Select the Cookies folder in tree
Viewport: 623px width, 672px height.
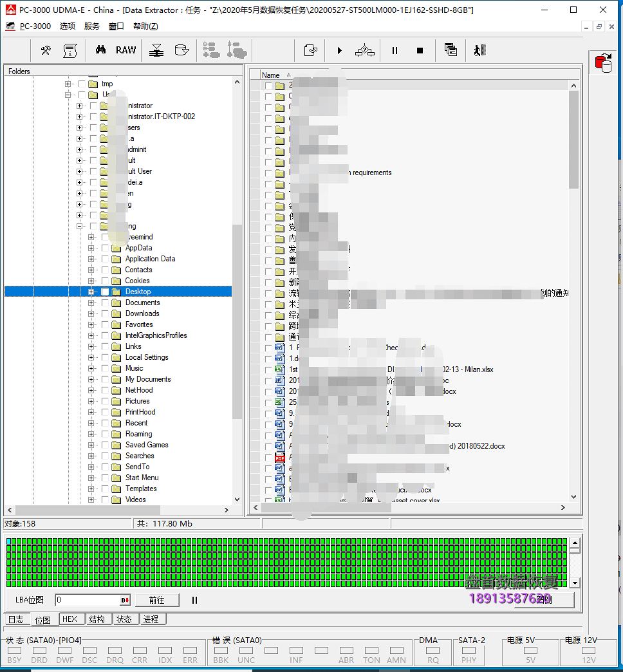[137, 281]
